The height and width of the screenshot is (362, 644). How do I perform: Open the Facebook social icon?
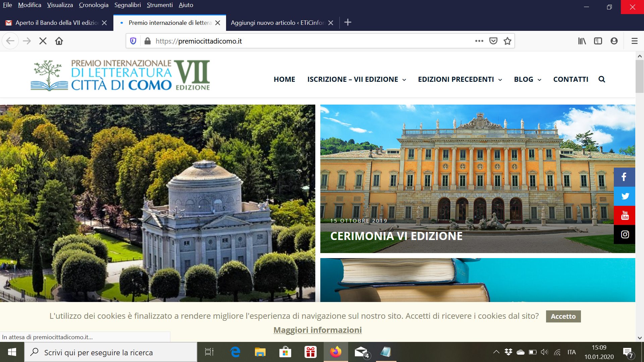[x=624, y=177]
